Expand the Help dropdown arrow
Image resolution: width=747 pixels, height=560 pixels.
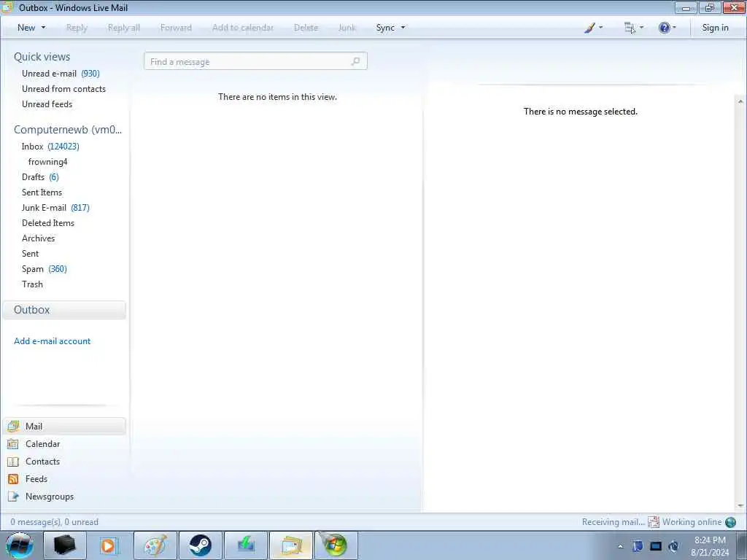pyautogui.click(x=674, y=28)
